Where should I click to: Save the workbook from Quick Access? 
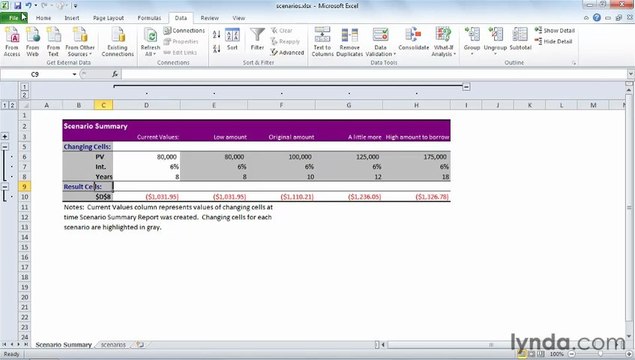click(17, 6)
